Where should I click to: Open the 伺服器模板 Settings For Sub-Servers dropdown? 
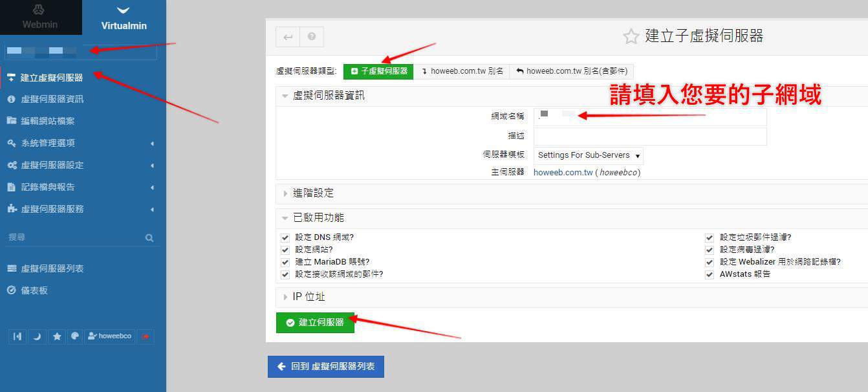pos(588,155)
